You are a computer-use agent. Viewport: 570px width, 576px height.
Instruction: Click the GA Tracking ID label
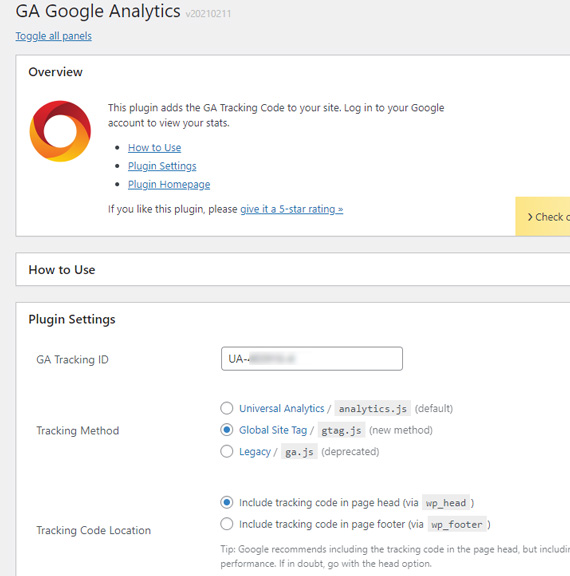pyautogui.click(x=72, y=359)
